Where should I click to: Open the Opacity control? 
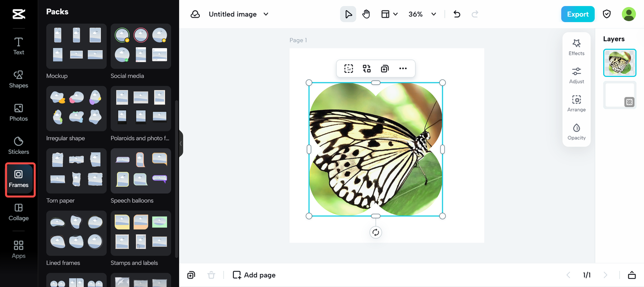point(577,131)
